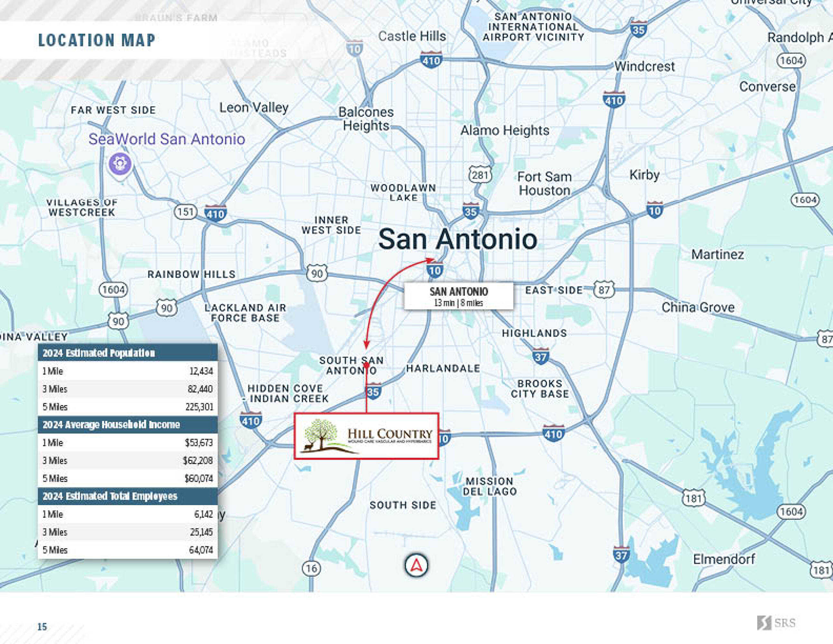Click the 5 Miles income value $60,074

(198, 478)
